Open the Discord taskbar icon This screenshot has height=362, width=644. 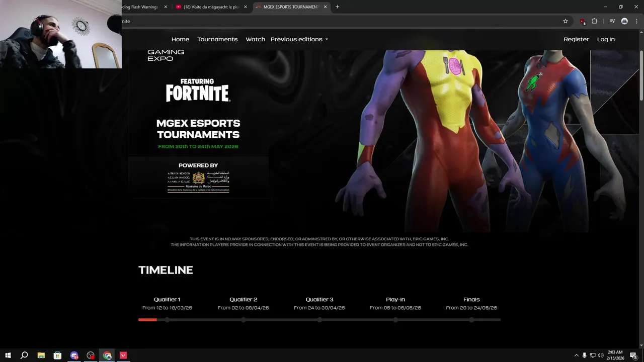click(74, 355)
